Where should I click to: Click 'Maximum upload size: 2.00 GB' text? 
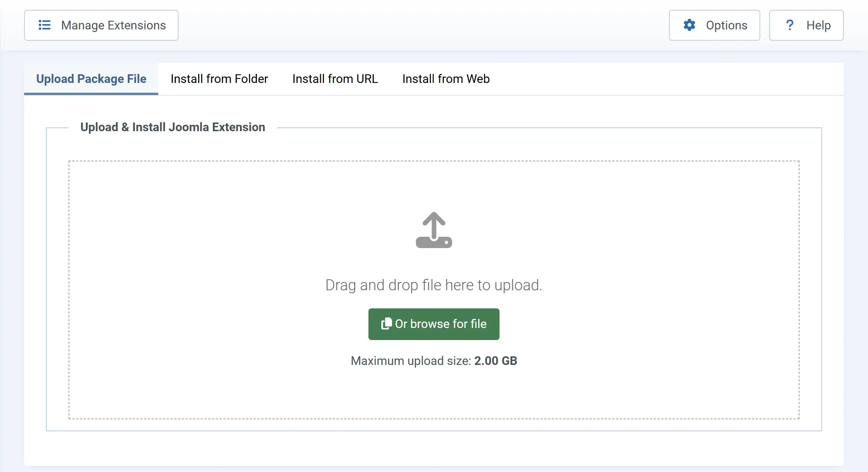tap(434, 361)
